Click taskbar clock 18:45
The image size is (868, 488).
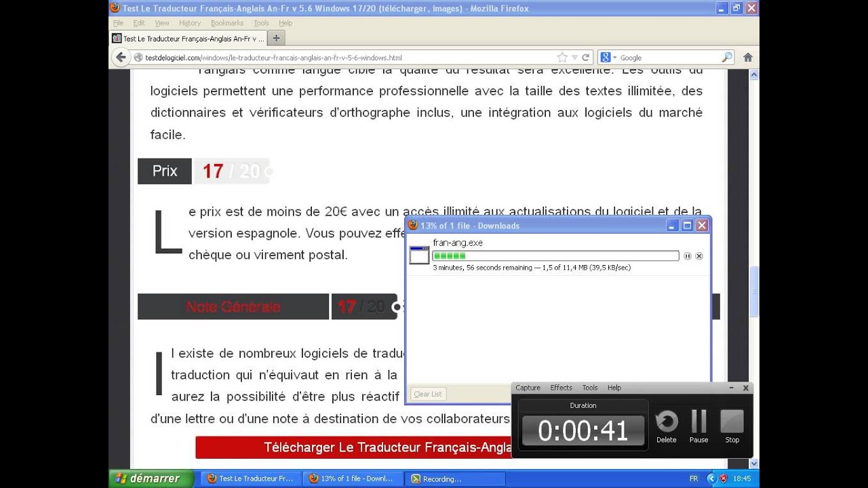pyautogui.click(x=742, y=479)
